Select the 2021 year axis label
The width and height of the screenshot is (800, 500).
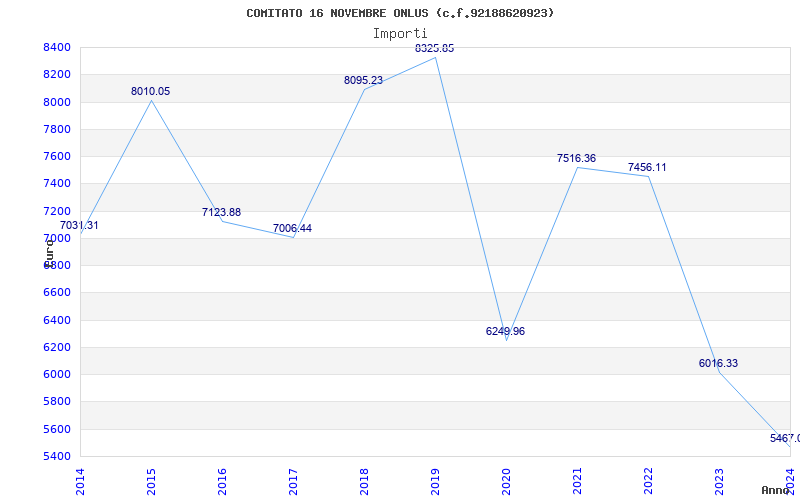point(577,482)
